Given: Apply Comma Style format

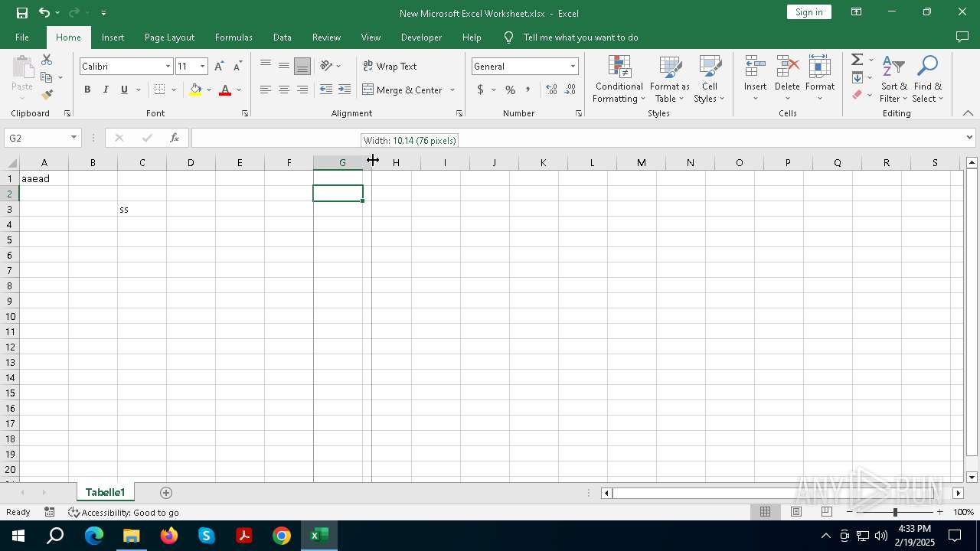Looking at the screenshot, I should pyautogui.click(x=528, y=90).
